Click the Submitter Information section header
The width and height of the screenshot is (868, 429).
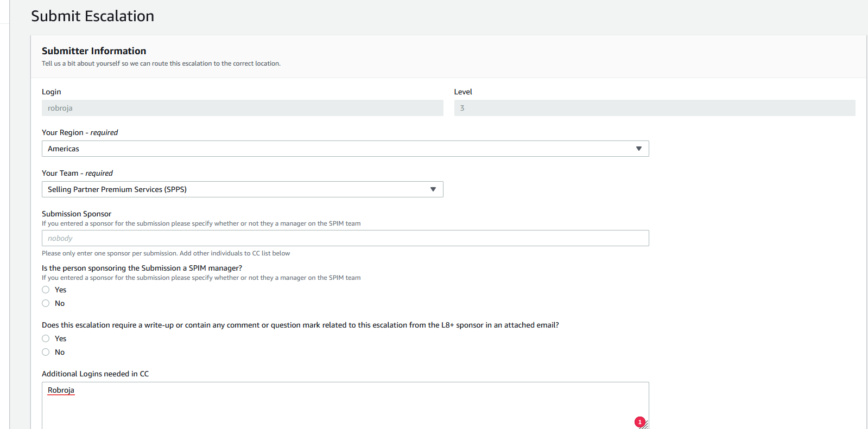coord(94,51)
